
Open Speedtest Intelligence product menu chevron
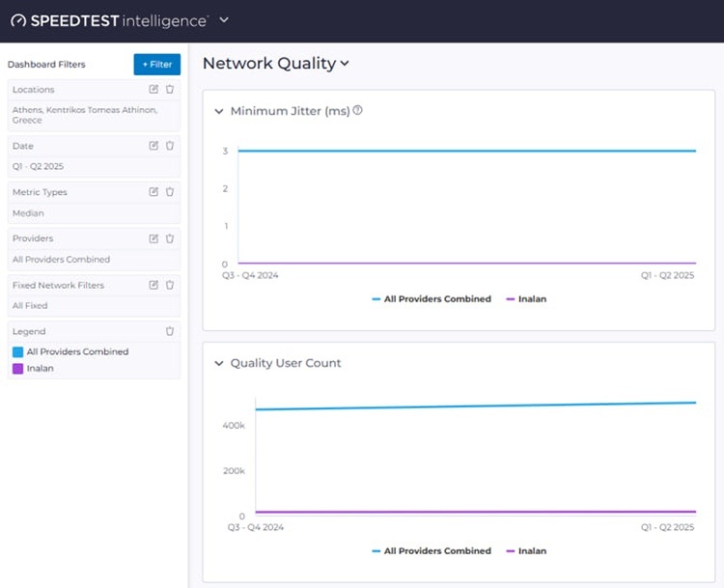click(x=225, y=20)
